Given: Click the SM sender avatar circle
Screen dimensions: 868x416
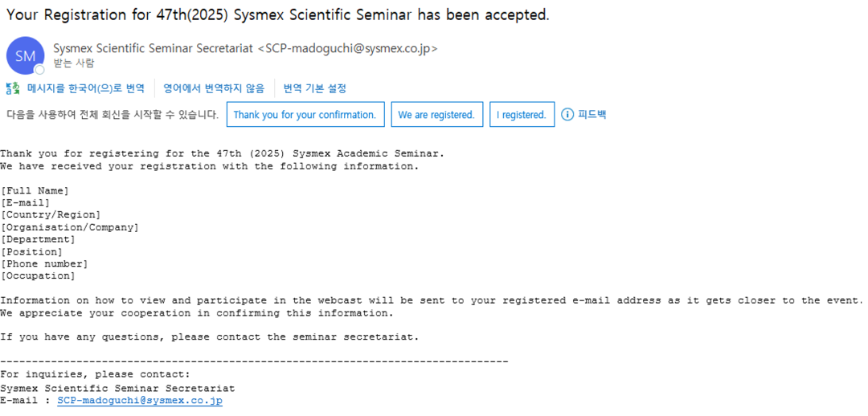Looking at the screenshot, I should pos(25,55).
